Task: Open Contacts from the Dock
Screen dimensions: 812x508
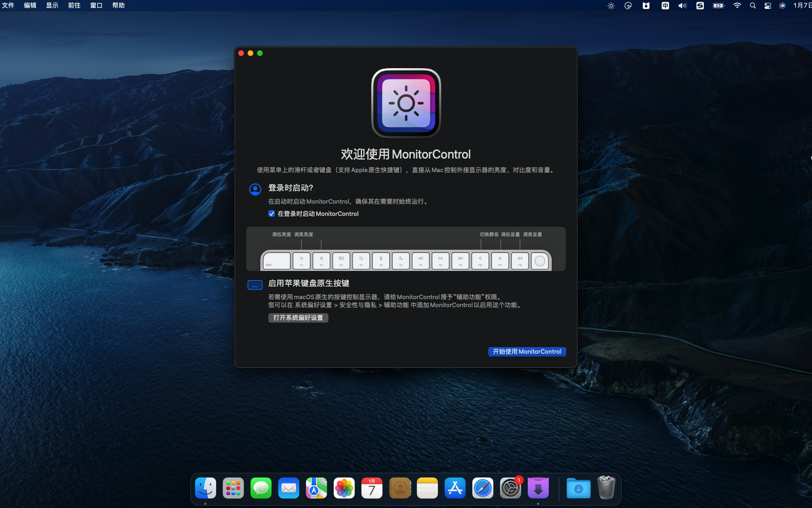Action: (400, 488)
